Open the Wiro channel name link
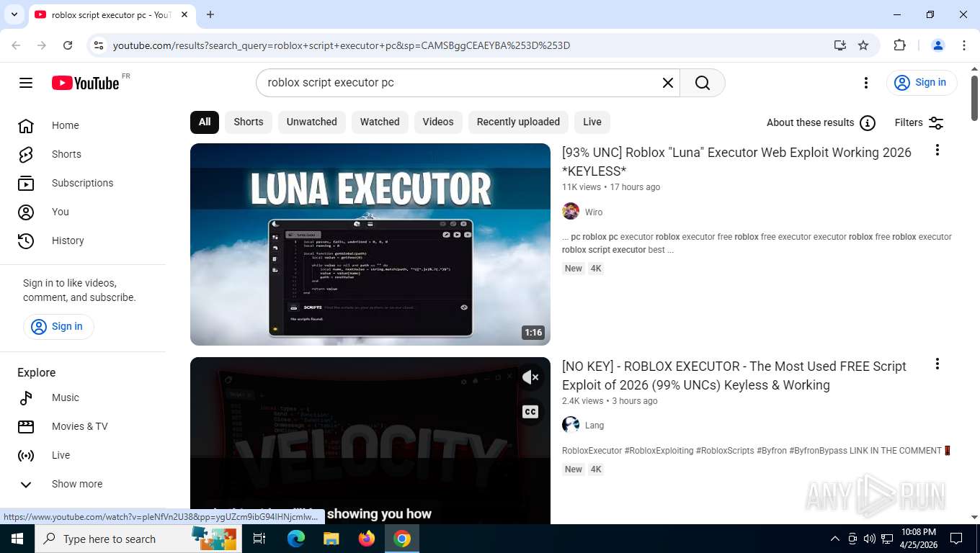The height and width of the screenshot is (553, 980). pos(594,212)
